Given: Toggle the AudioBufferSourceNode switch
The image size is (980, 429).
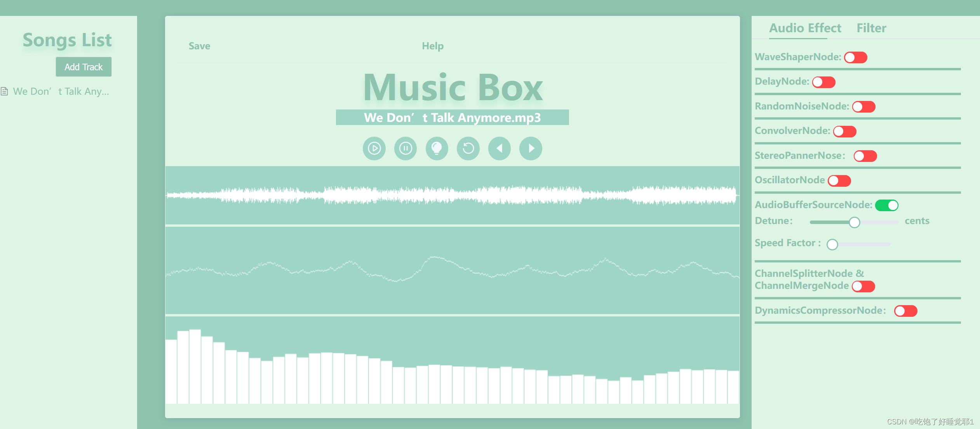Looking at the screenshot, I should (x=888, y=205).
